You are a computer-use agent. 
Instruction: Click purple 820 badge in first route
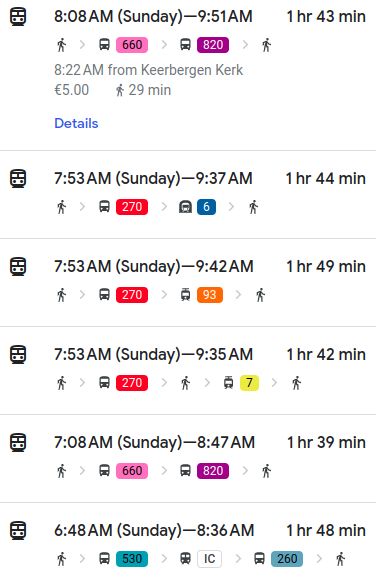coord(213,45)
